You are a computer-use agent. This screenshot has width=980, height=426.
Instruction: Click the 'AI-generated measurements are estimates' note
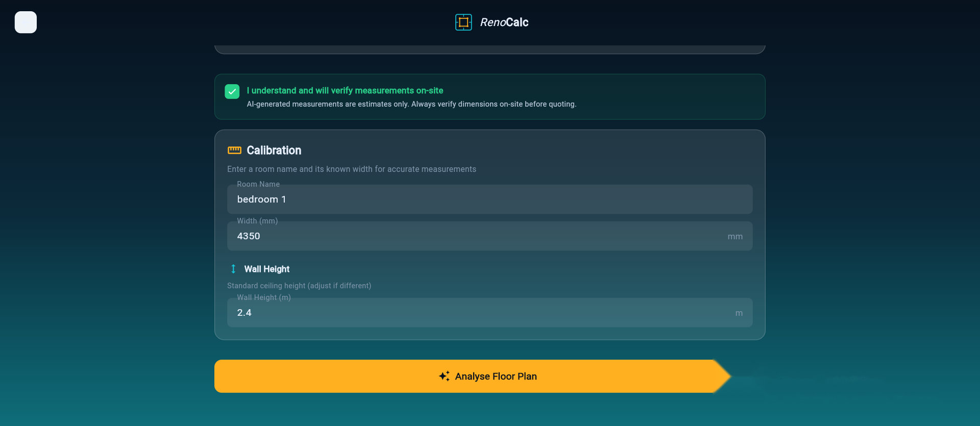click(x=411, y=104)
